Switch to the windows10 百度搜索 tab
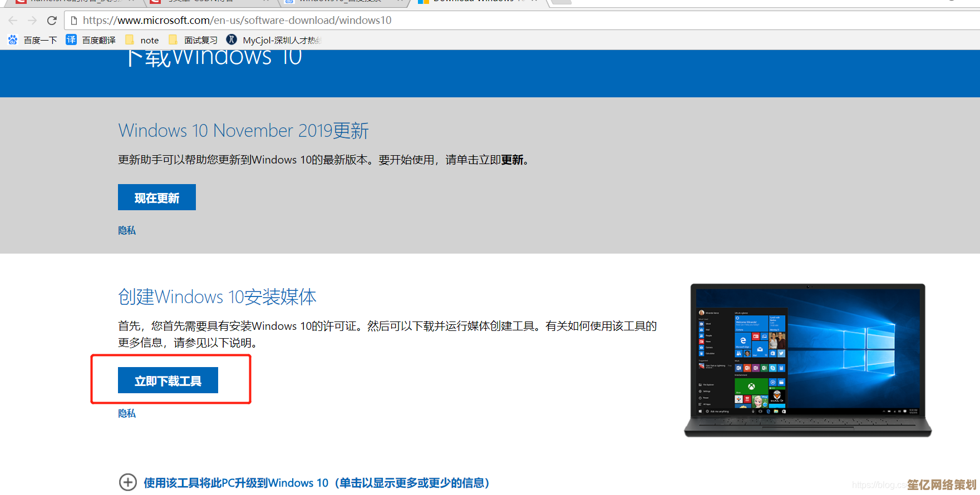This screenshot has height=495, width=980. [342, 2]
